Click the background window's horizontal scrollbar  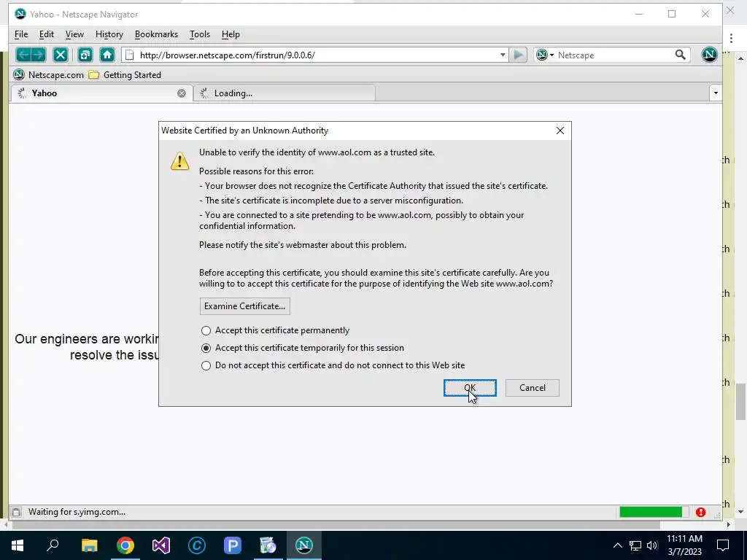click(336, 525)
